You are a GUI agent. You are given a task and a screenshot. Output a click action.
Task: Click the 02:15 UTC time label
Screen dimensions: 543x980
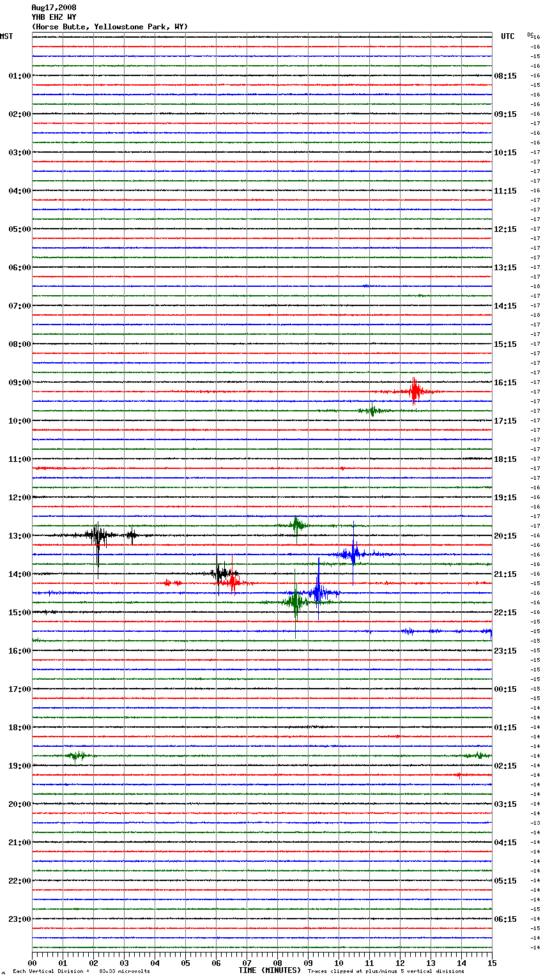tap(505, 766)
